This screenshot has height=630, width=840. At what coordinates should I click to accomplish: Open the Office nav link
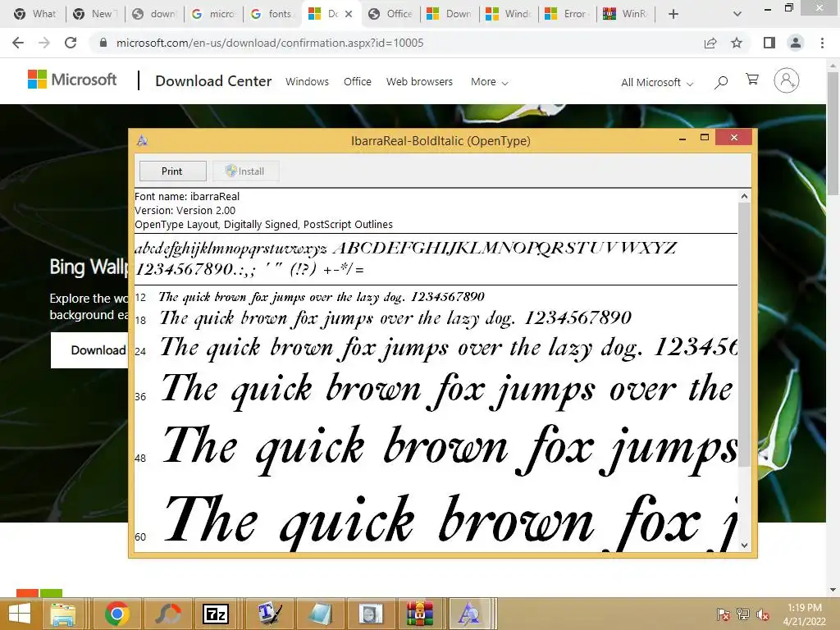click(x=358, y=81)
